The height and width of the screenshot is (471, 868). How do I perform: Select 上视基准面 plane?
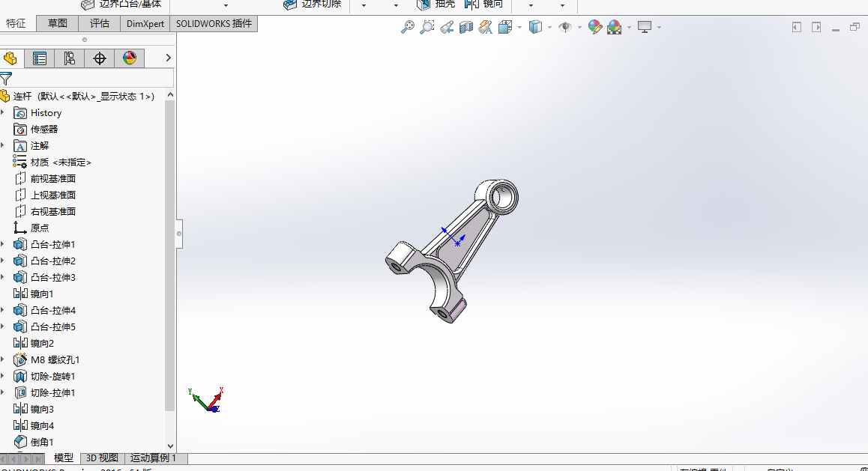coord(45,195)
